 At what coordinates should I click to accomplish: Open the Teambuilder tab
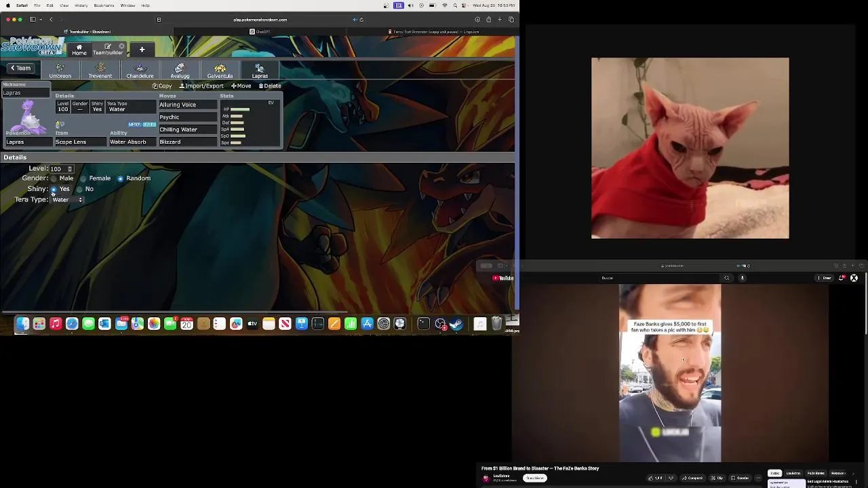click(x=108, y=49)
